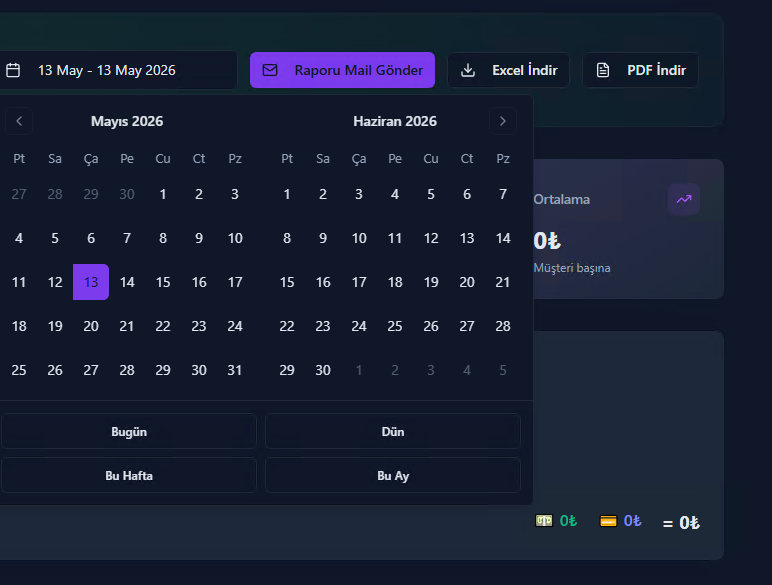Pick 17 in Mayıs 2026 calendar

(x=235, y=282)
